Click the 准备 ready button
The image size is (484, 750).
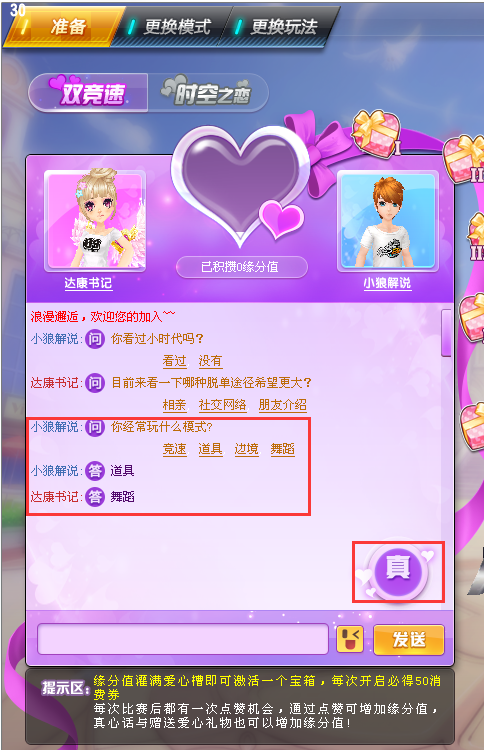click(63, 27)
